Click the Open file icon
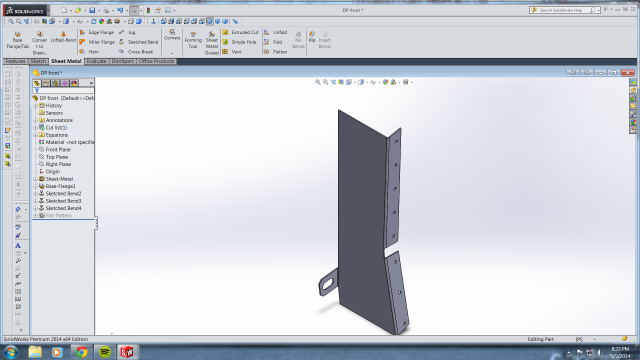The width and height of the screenshot is (640, 360). [x=78, y=10]
